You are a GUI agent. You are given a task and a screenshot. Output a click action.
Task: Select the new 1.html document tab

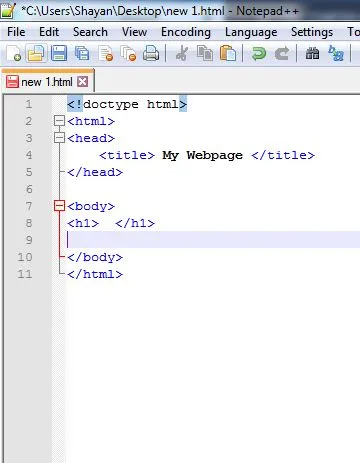click(47, 82)
